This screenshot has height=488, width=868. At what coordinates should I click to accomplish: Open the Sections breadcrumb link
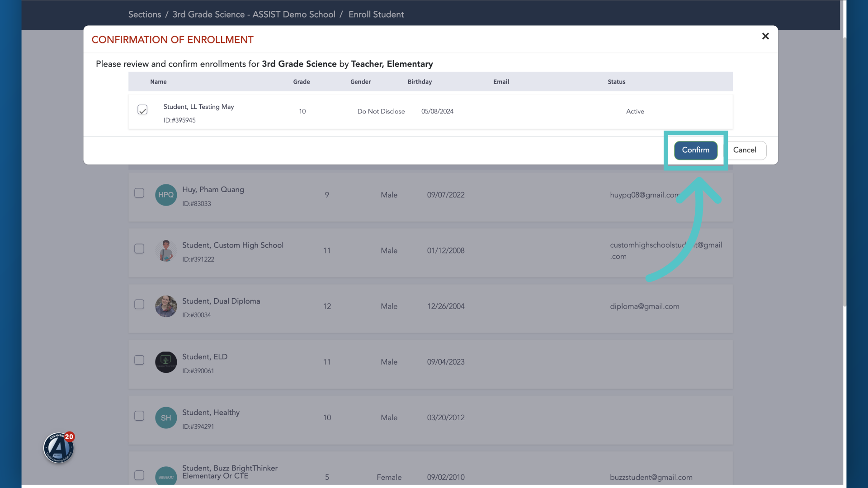[x=145, y=14]
